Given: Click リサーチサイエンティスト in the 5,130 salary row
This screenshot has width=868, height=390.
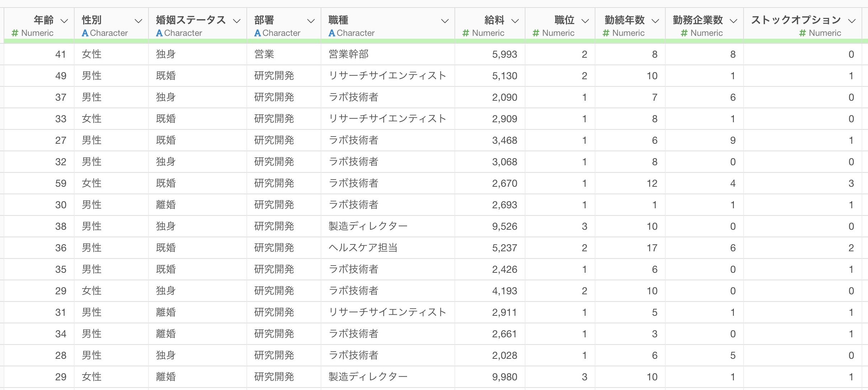Looking at the screenshot, I should (x=387, y=76).
